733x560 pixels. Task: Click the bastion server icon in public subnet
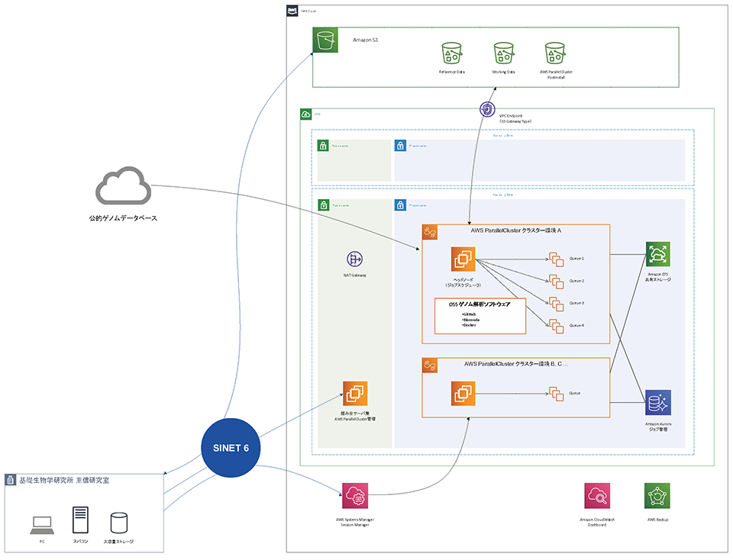pyautogui.click(x=355, y=394)
